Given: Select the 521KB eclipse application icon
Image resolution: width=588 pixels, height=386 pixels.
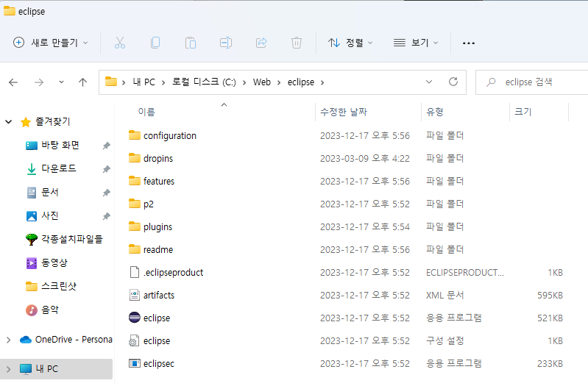Looking at the screenshot, I should pyautogui.click(x=134, y=318).
